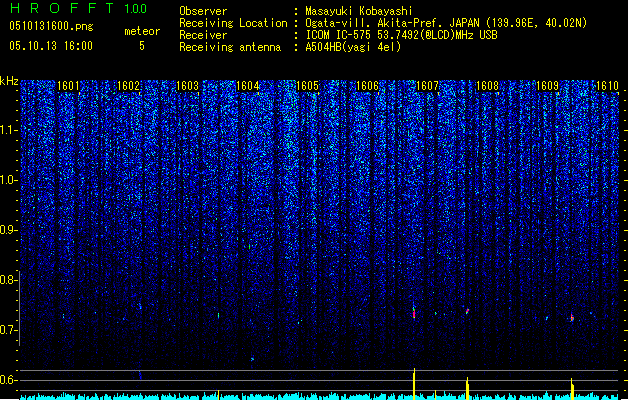Click time marker 1607
The height and width of the screenshot is (400, 629).
point(427,86)
